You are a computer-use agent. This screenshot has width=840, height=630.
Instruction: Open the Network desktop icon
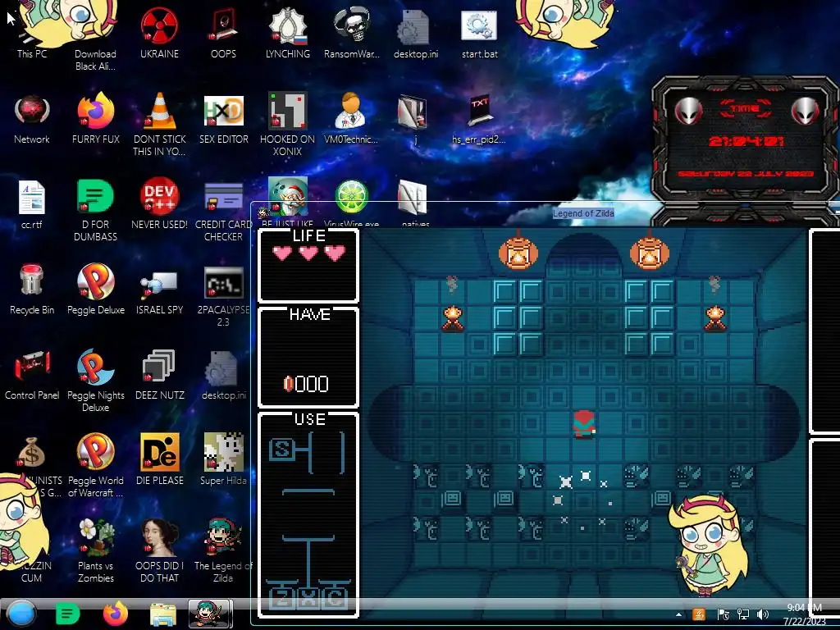[32, 119]
